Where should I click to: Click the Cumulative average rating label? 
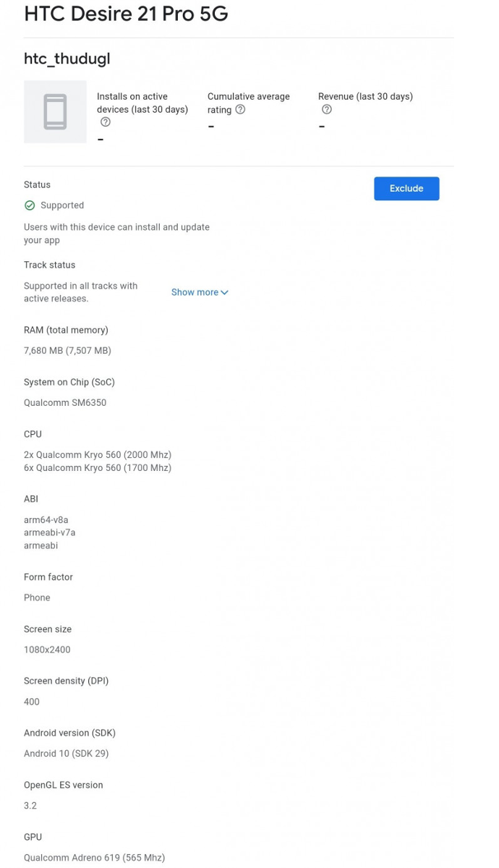pyautogui.click(x=249, y=103)
